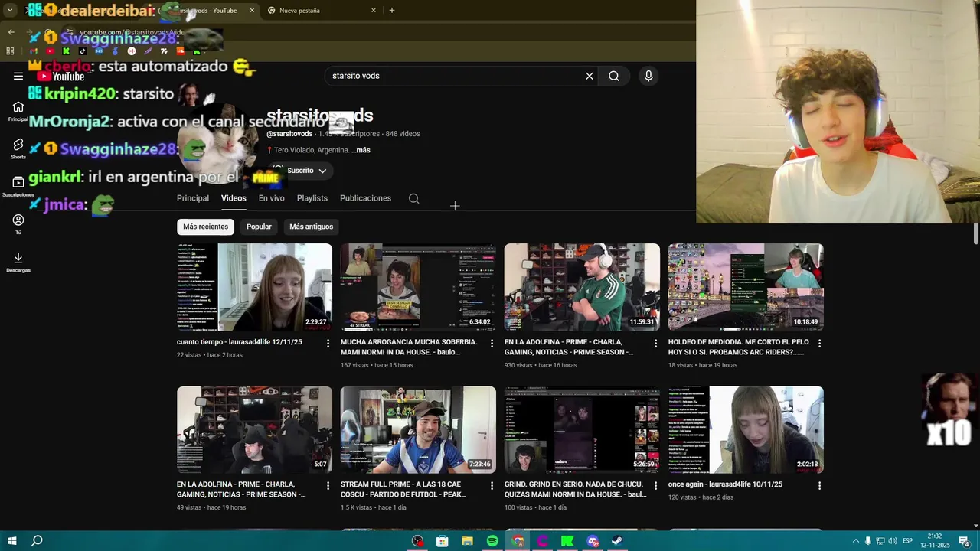The height and width of the screenshot is (551, 980).
Task: Click thumbnail with 5:26:59 duration
Action: coord(582,429)
